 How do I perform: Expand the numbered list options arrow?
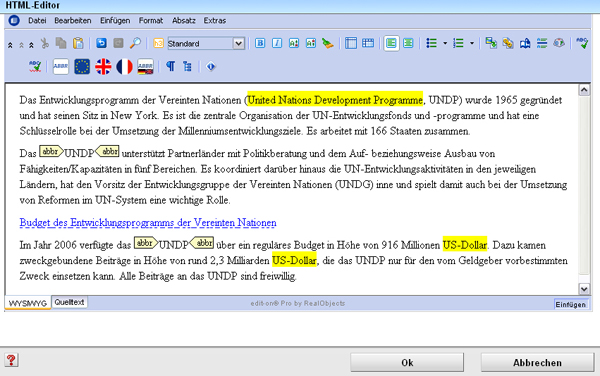tap(471, 43)
